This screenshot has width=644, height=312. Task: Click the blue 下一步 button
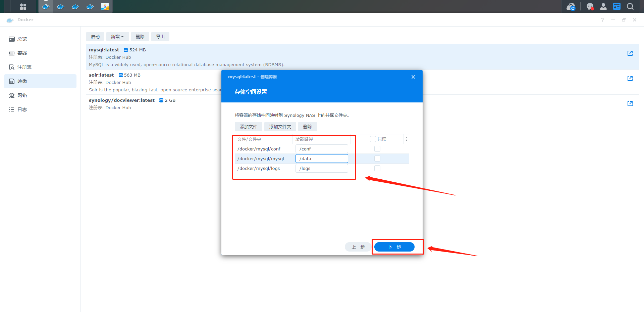point(394,247)
